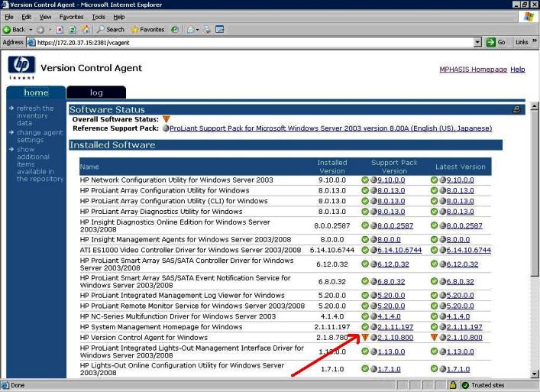Viewport: 540px width, 392px height.
Task: Open the Tools menu
Action: [99, 17]
